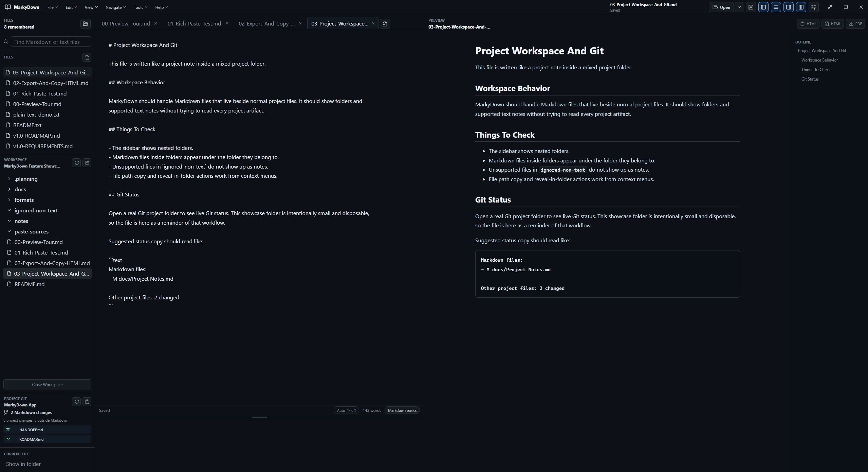The image size is (868, 472).
Task: Click the compact window arrows icon
Action: point(830,7)
